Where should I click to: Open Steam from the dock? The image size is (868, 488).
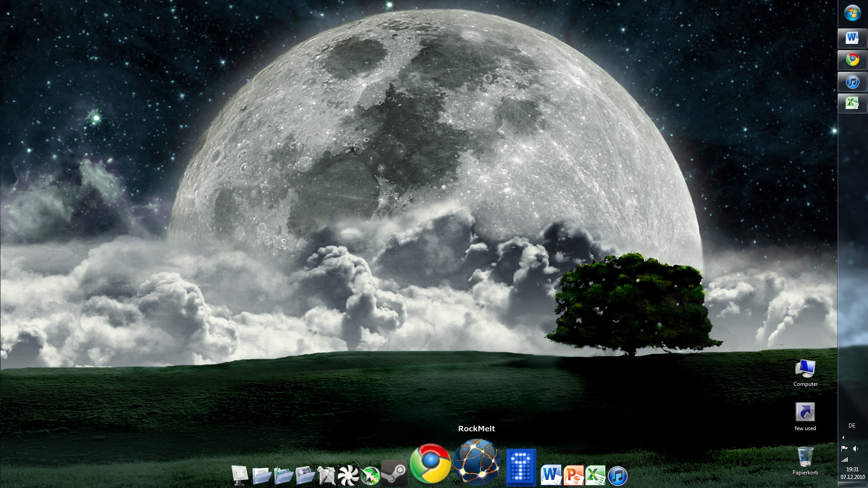[x=394, y=473]
